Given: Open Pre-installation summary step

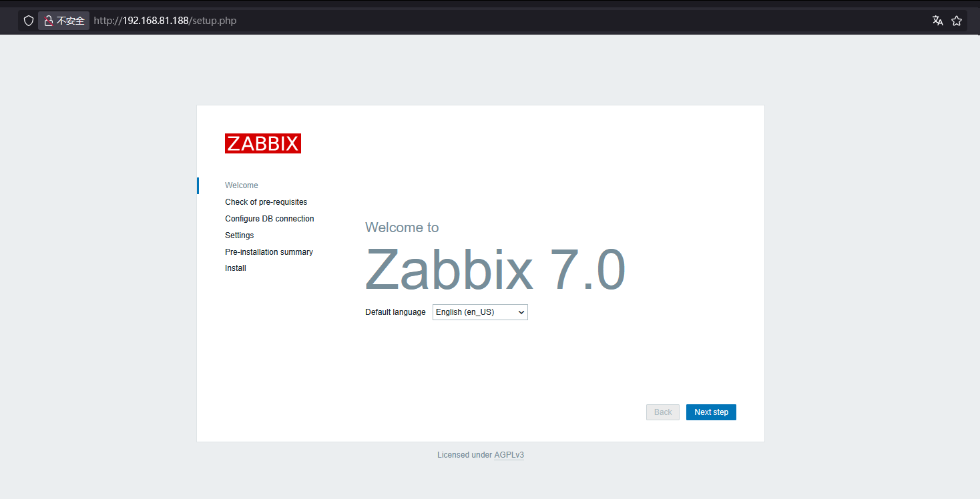Looking at the screenshot, I should [x=269, y=252].
